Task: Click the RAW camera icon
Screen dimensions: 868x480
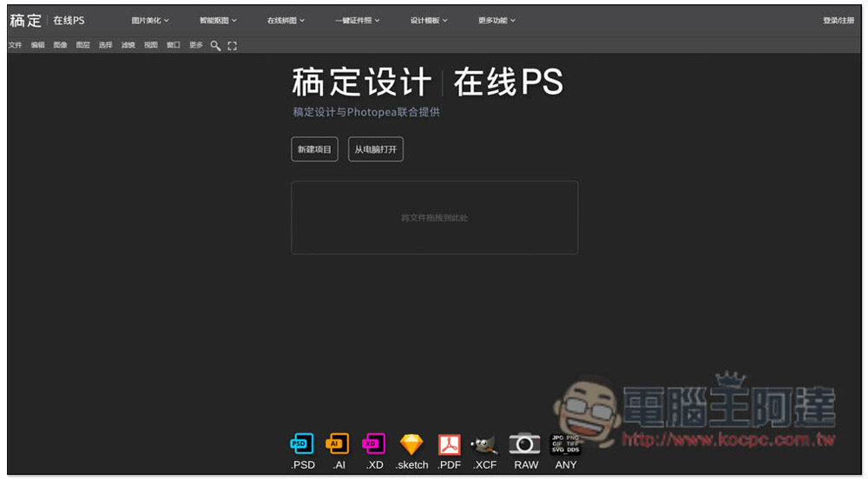Action: [525, 444]
